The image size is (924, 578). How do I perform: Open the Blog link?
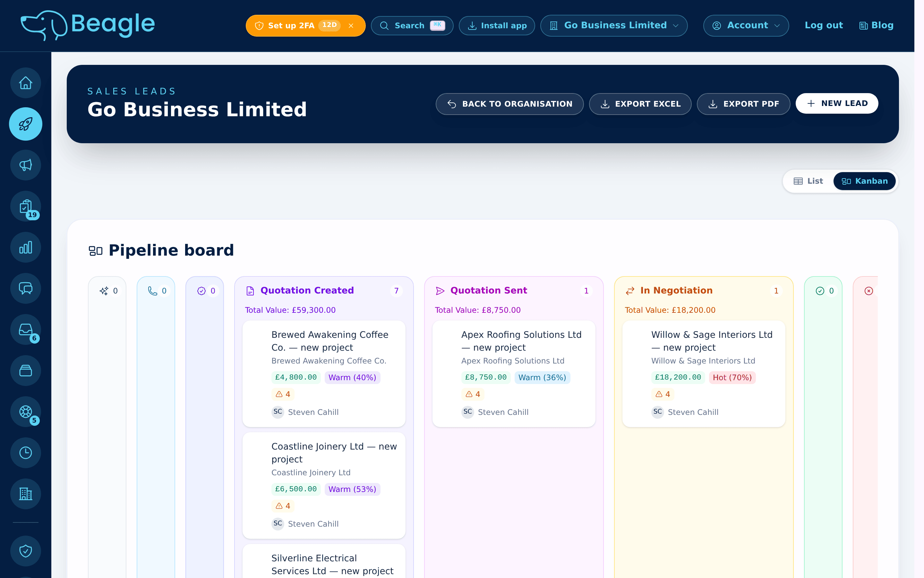pos(876,25)
